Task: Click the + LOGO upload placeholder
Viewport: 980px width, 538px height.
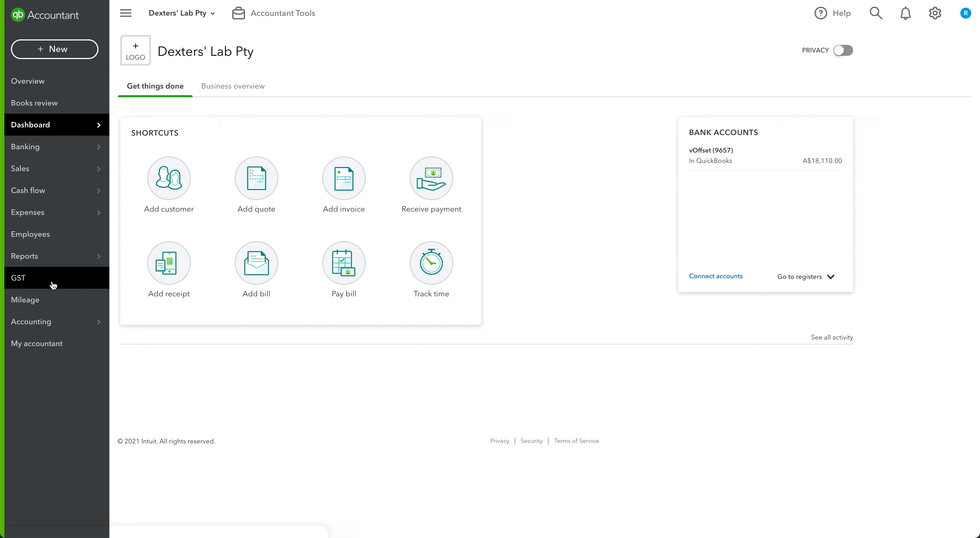Action: point(135,51)
